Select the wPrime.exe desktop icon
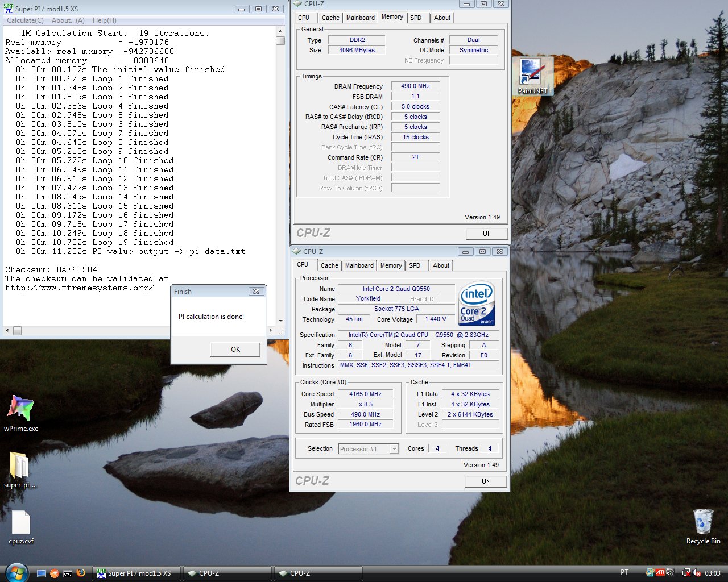Screen dimensions: 728x582 point(21,413)
